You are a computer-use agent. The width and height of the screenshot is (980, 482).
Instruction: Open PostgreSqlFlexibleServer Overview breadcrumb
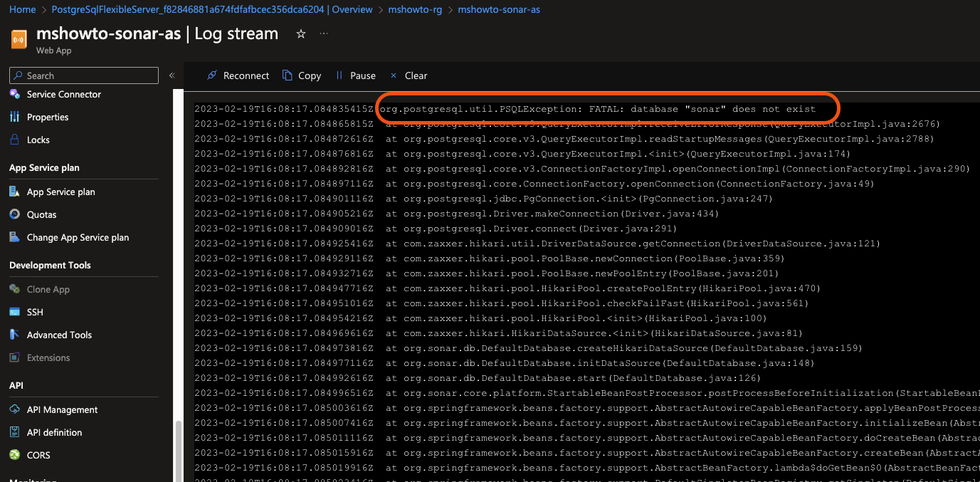coord(212,9)
